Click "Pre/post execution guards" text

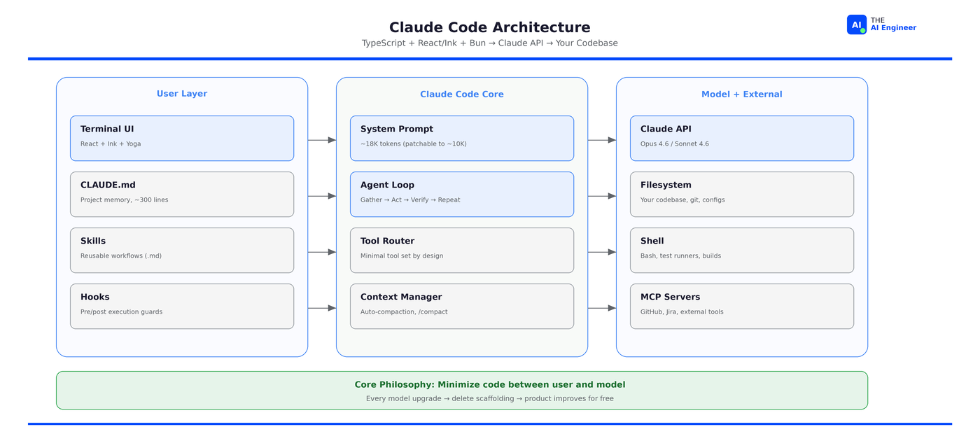click(121, 312)
